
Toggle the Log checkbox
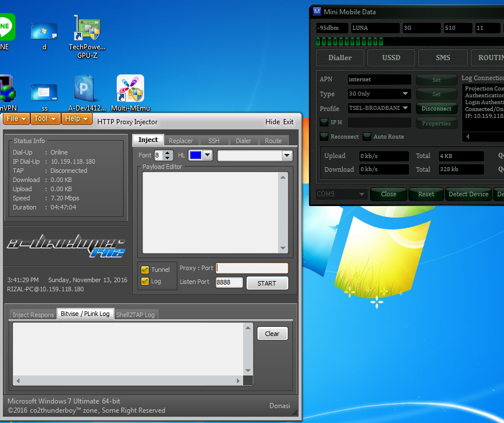[x=145, y=282]
